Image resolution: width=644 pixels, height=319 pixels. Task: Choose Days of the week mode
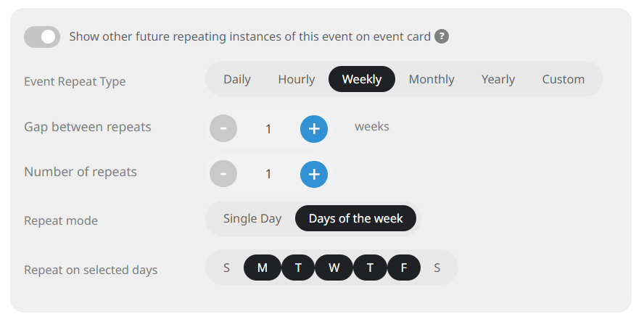tap(355, 218)
